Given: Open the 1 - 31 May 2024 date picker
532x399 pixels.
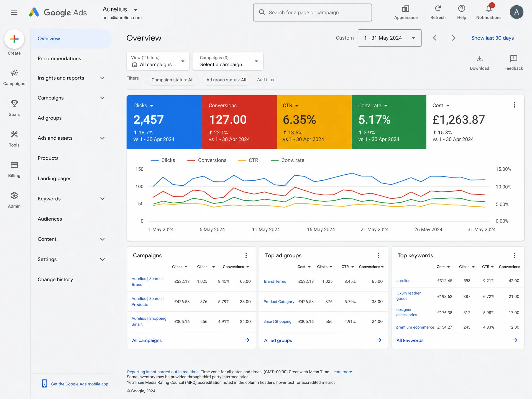Looking at the screenshot, I should pos(389,38).
